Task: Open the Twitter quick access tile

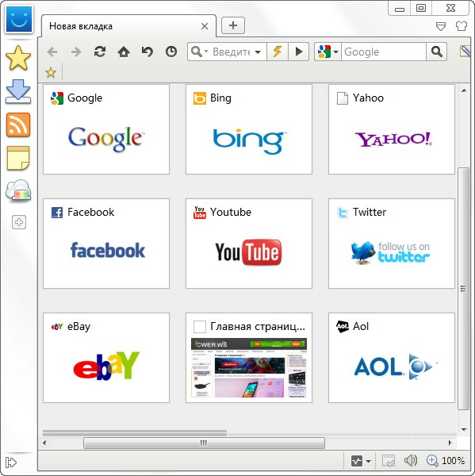Action: point(392,244)
